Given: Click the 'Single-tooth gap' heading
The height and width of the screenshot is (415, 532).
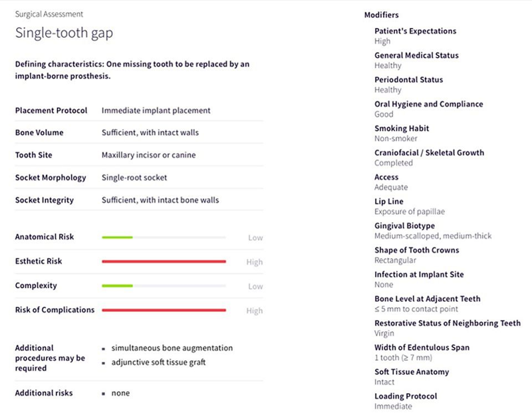Looking at the screenshot, I should coord(59,33).
